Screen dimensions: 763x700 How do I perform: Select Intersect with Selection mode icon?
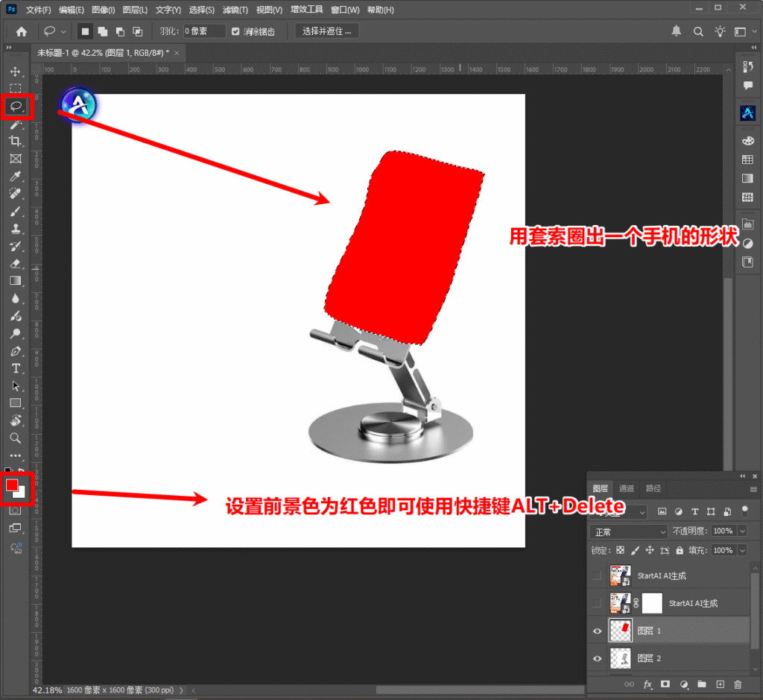(x=138, y=31)
